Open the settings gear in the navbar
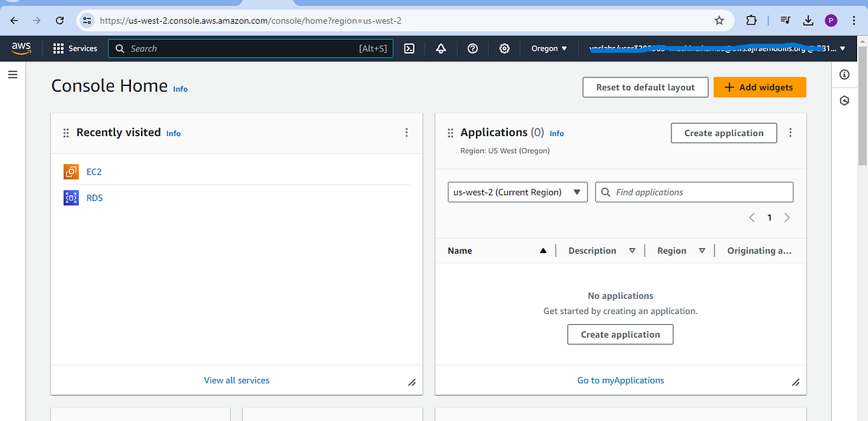Viewport: 868px width, 421px height. (x=504, y=48)
